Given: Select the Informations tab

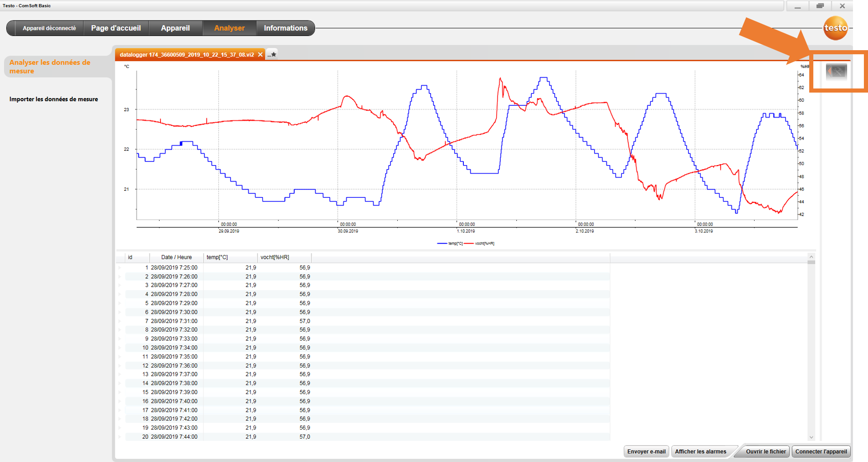Looking at the screenshot, I should click(285, 28).
